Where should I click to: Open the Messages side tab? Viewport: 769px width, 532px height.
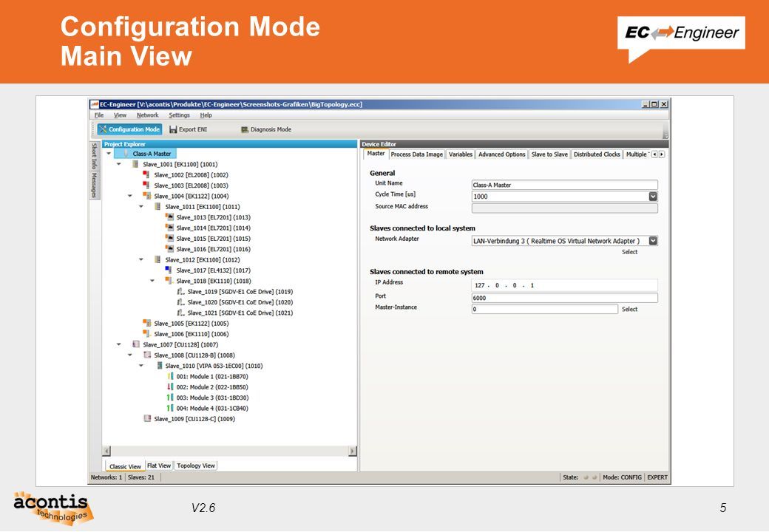point(94,185)
